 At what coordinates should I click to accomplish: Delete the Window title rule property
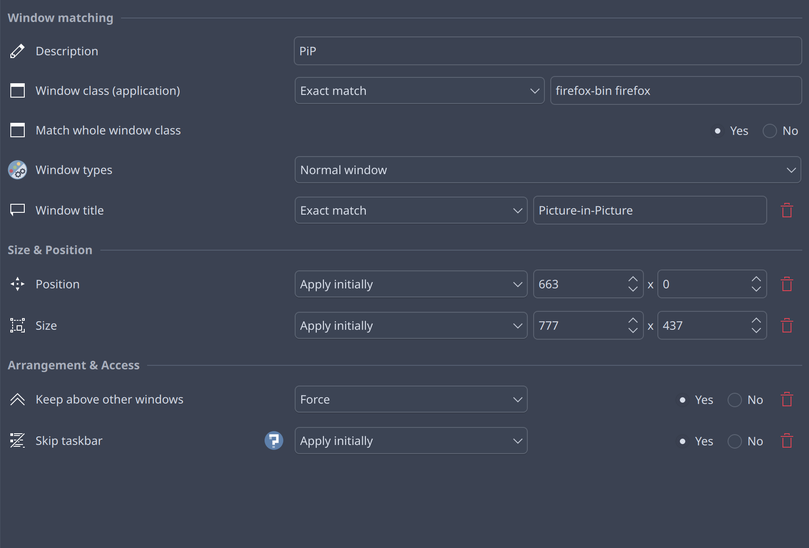click(787, 210)
